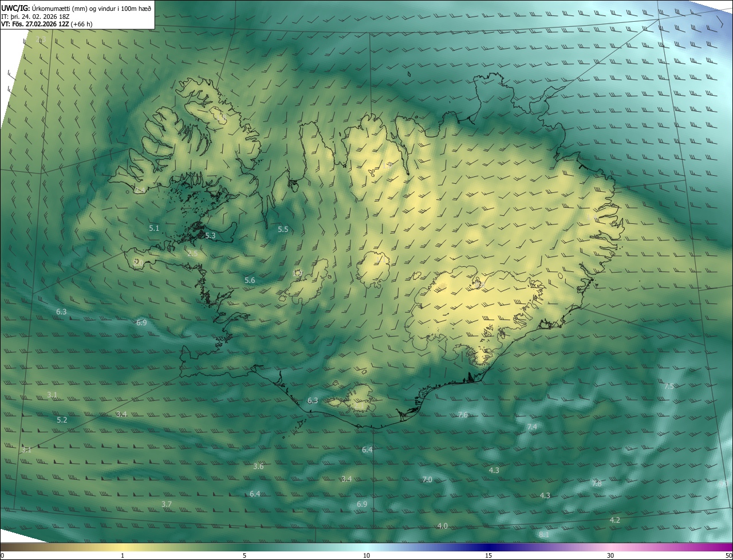Click the 10 tick on the color scale
Screen dimensions: 733x560
pos(366,555)
